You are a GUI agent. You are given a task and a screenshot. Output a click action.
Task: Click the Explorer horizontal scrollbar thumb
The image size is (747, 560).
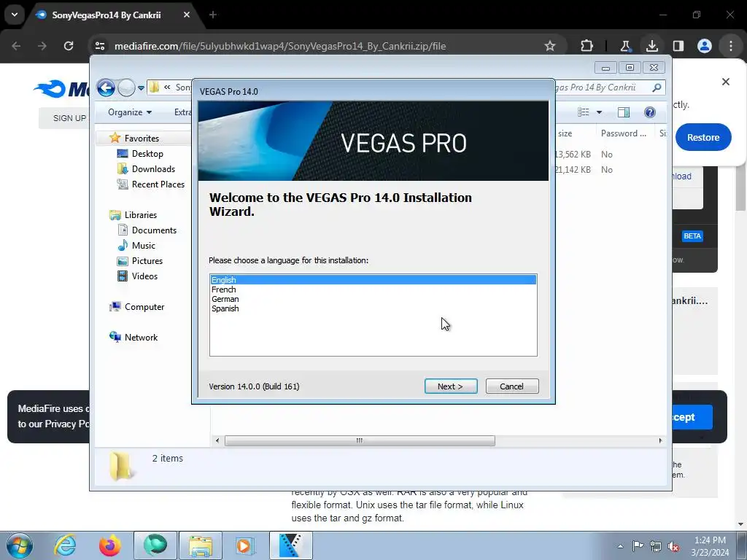360,441
